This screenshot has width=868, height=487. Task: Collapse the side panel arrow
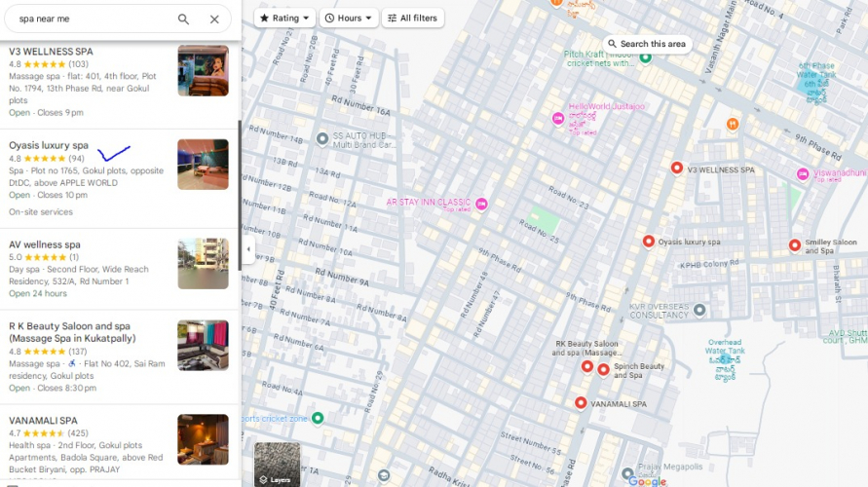(248, 249)
